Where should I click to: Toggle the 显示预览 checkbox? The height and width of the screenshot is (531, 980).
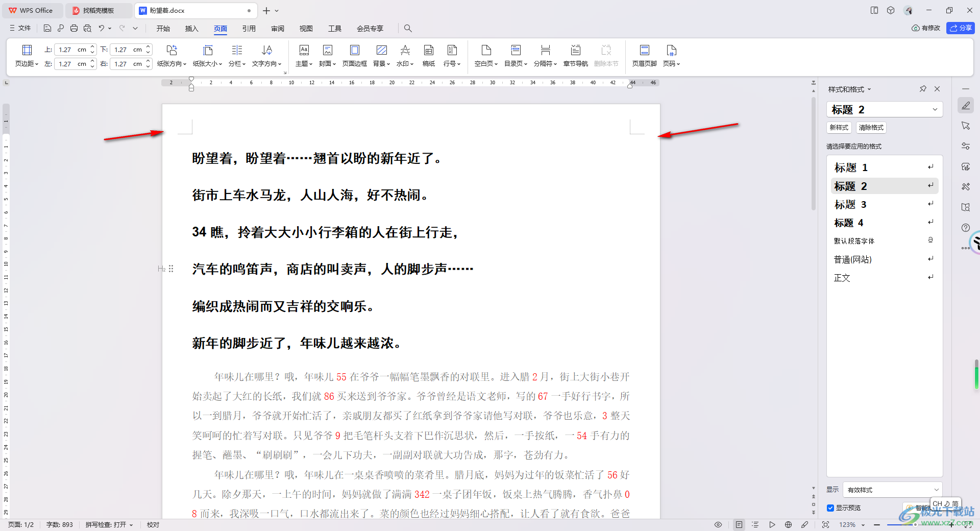pyautogui.click(x=830, y=508)
